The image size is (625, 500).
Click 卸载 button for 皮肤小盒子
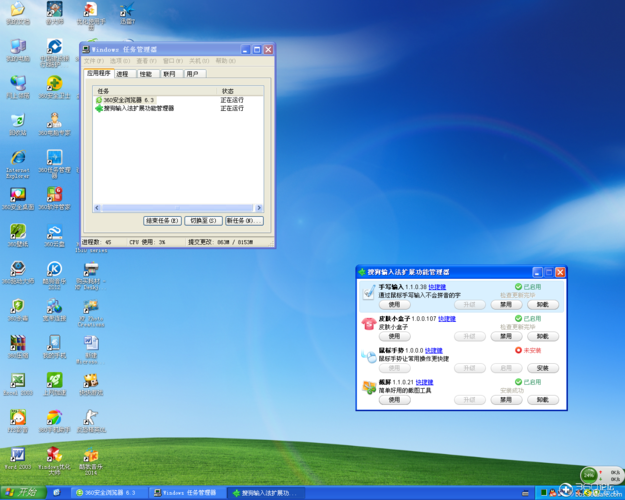coord(543,337)
